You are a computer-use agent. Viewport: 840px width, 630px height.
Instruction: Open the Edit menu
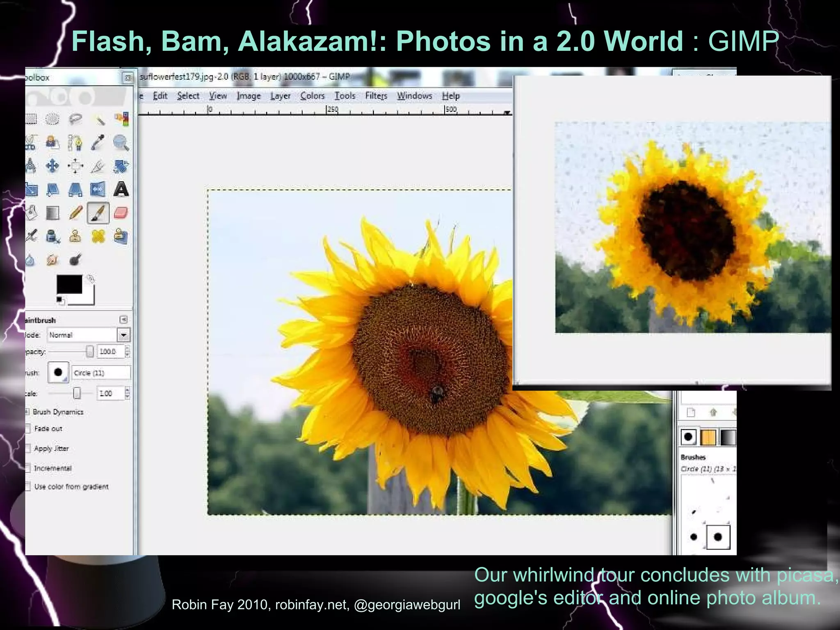coord(160,96)
